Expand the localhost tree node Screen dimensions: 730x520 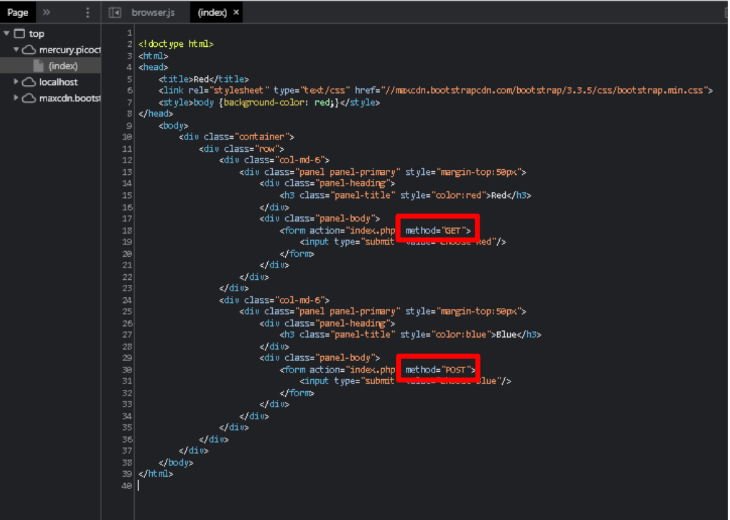coord(16,82)
